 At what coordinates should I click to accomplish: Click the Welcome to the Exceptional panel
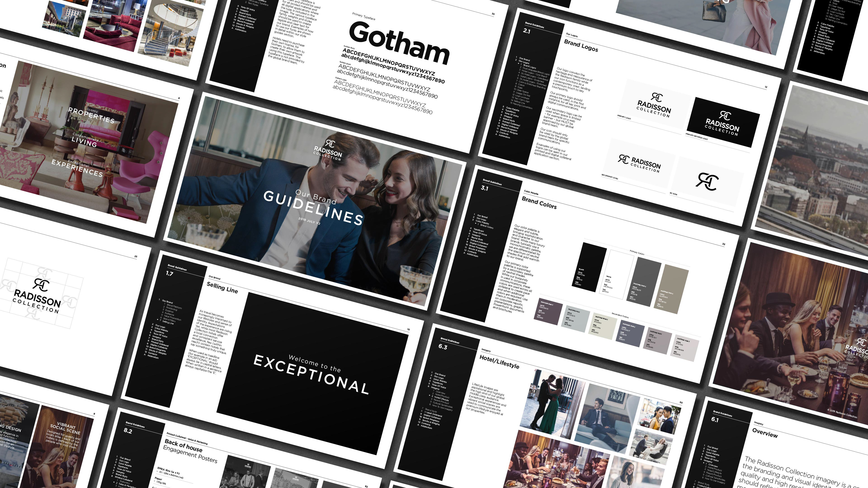click(312, 374)
